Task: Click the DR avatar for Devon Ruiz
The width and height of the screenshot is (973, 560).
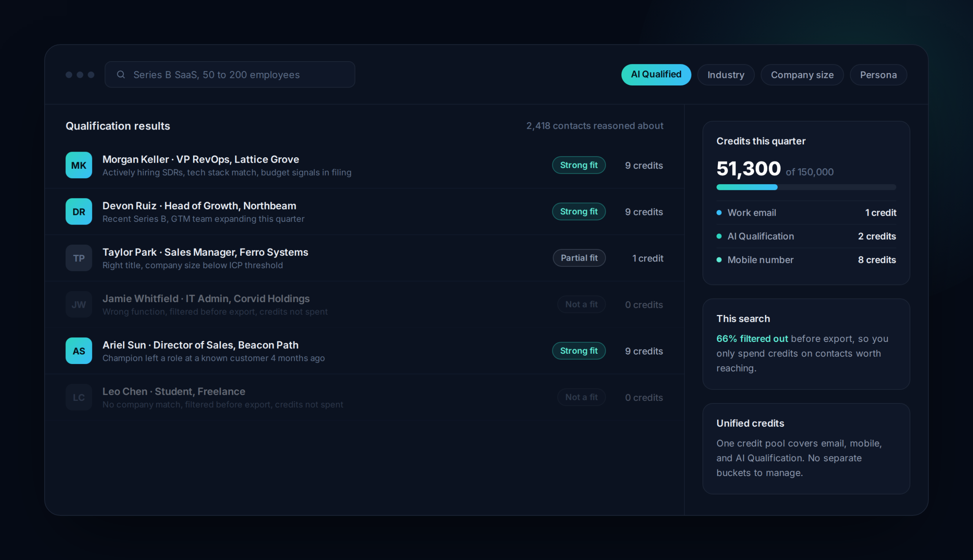Action: pos(79,212)
